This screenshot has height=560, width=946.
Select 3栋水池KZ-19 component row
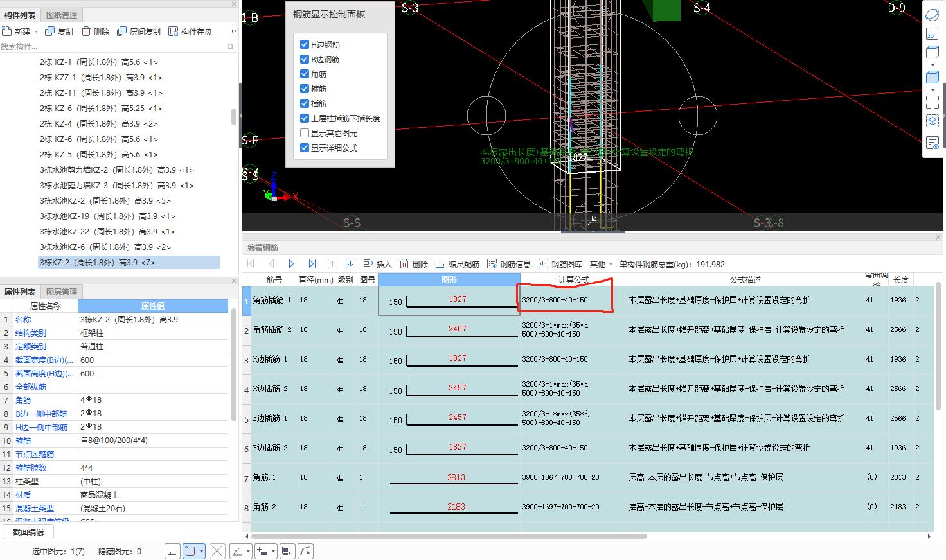(107, 216)
